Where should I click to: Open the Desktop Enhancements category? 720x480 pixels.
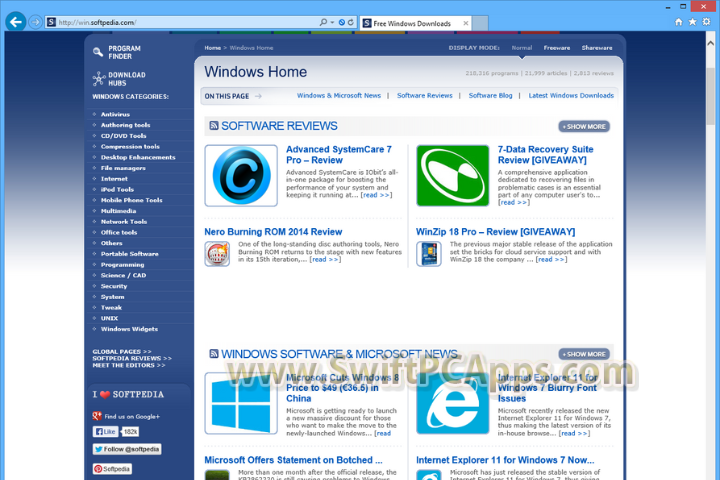[x=138, y=157]
